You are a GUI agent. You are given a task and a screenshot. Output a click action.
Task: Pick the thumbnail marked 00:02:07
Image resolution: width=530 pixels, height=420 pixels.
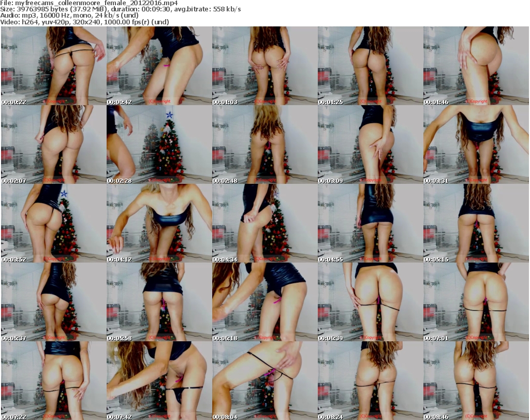pyautogui.click(x=53, y=144)
